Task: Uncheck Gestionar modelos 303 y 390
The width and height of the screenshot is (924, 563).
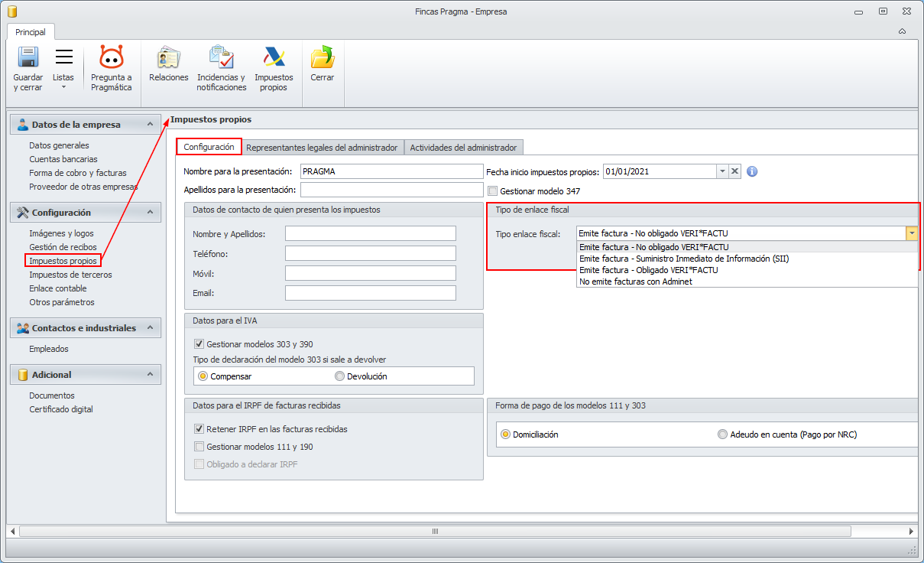Action: (199, 344)
